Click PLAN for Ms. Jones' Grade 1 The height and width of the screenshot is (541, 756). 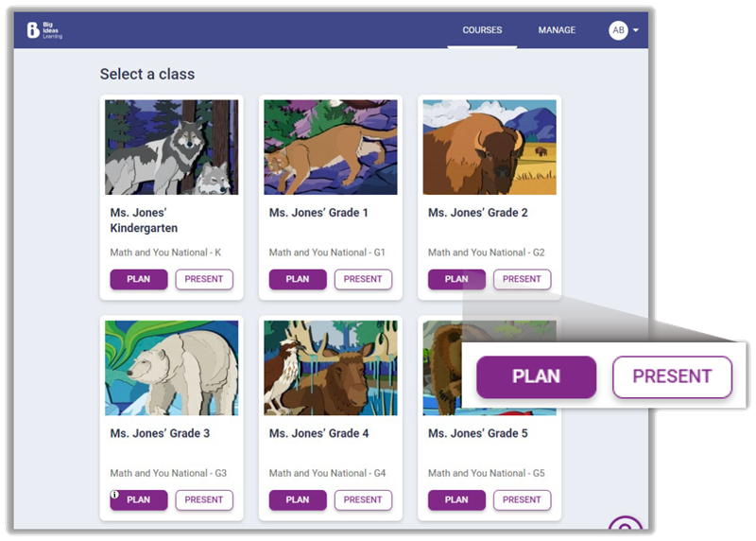pos(298,279)
